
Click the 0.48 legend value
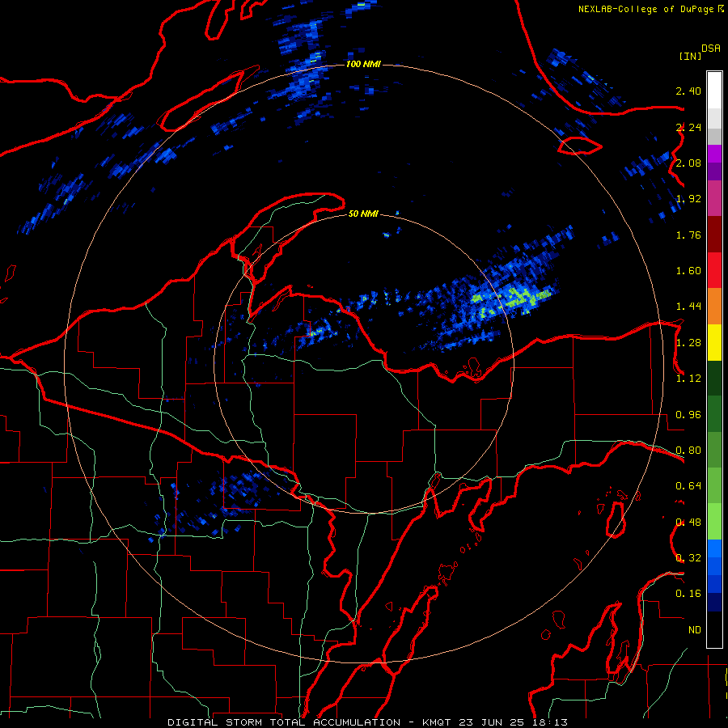click(x=688, y=523)
